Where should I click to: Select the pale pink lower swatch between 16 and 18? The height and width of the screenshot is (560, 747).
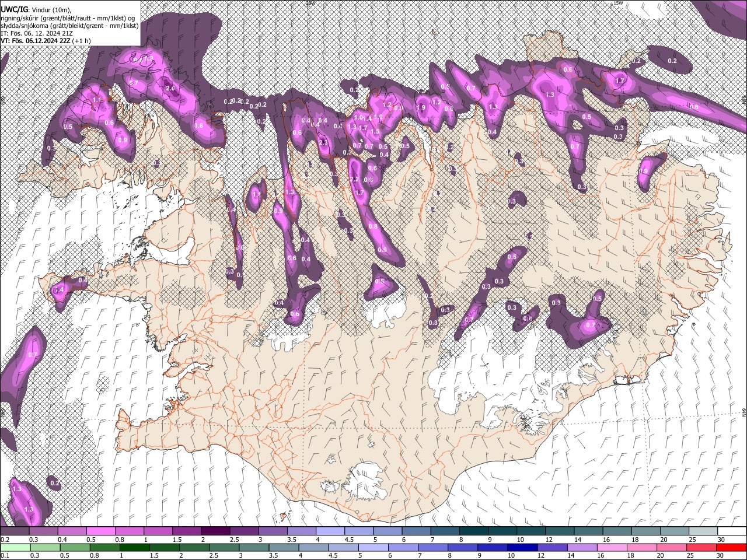[x=613, y=547]
